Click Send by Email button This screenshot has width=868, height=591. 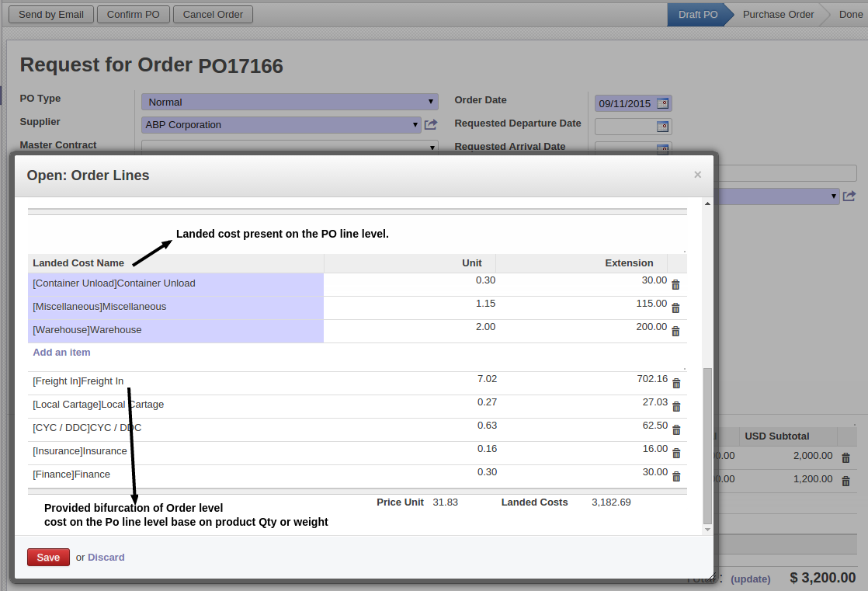point(51,15)
